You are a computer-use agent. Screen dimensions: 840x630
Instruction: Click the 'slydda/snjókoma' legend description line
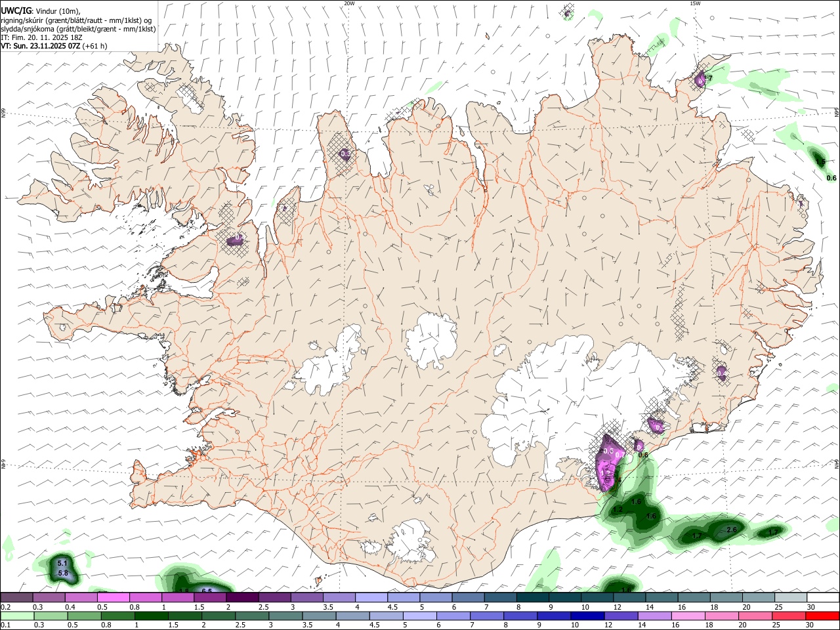tap(79, 29)
